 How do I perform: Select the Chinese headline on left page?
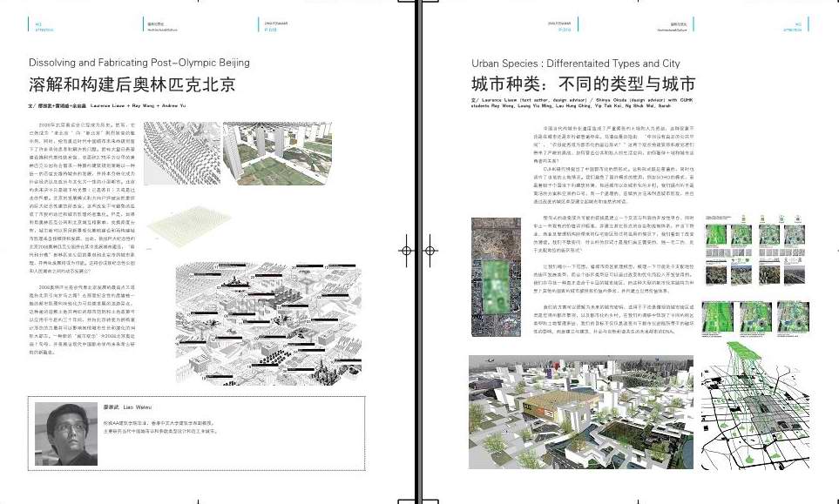(132, 85)
